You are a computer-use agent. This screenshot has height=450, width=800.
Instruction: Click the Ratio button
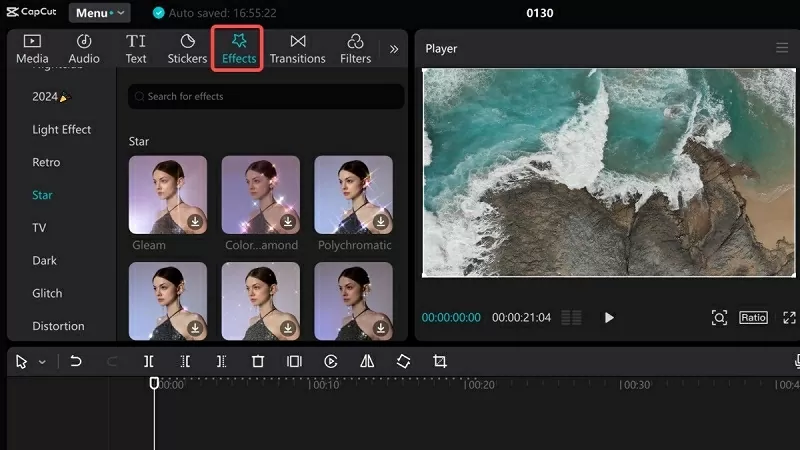point(753,317)
